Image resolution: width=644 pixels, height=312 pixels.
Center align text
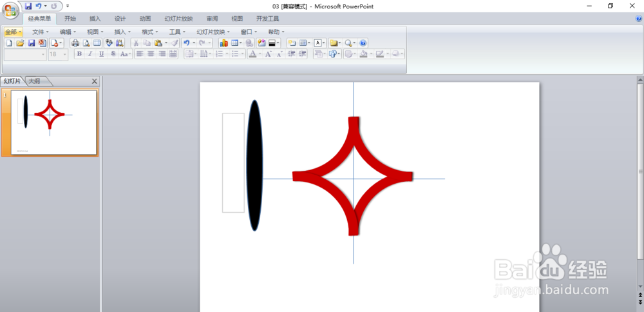[x=151, y=54]
